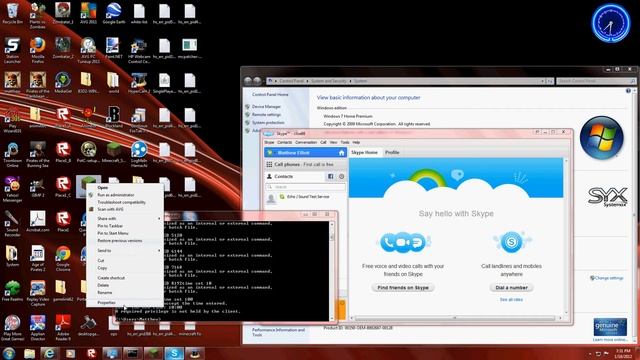Click the LogMeIn Hamachi desktop icon

(x=139, y=155)
